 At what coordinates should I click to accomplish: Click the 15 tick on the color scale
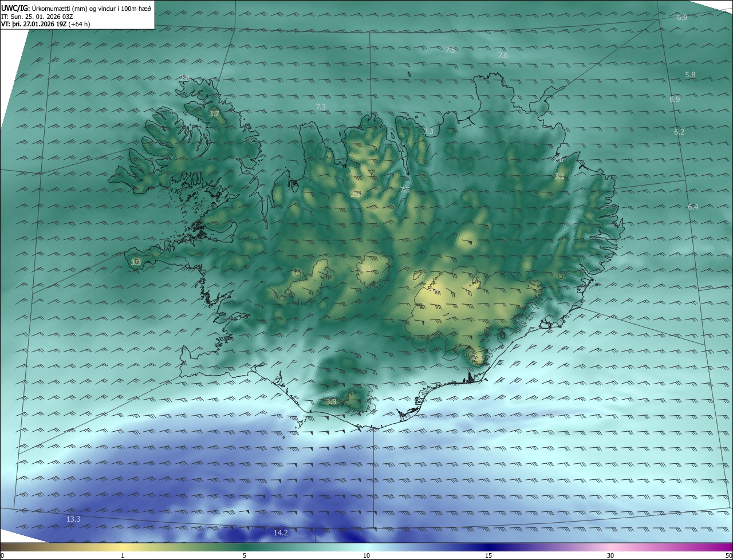[x=488, y=556]
